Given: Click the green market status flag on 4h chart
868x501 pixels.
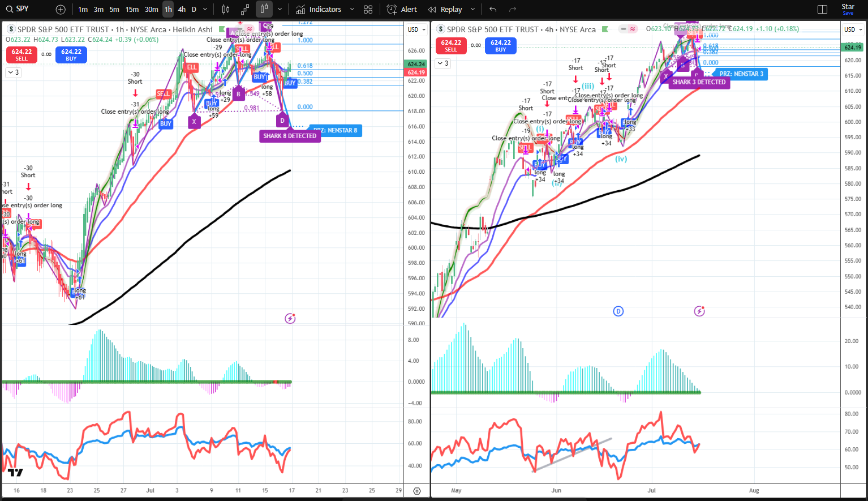Looking at the screenshot, I should coord(605,29).
